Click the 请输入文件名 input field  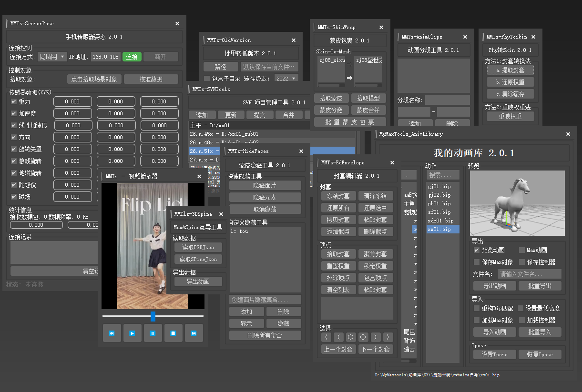[529, 274]
